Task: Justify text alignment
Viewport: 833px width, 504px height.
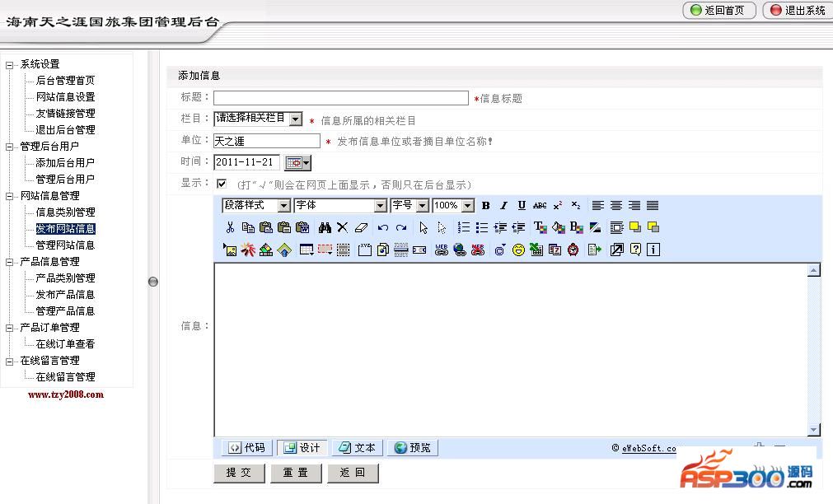Action: click(x=653, y=206)
